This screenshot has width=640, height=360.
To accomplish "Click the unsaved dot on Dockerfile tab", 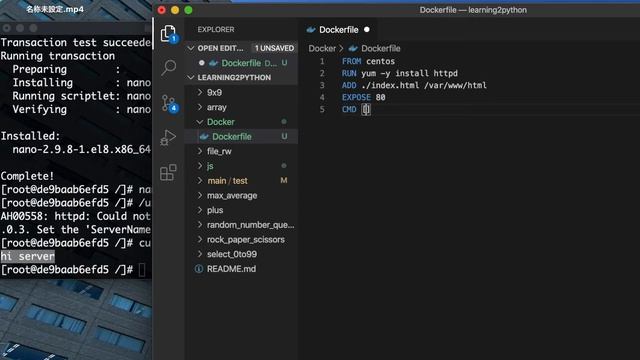I will point(367,29).
